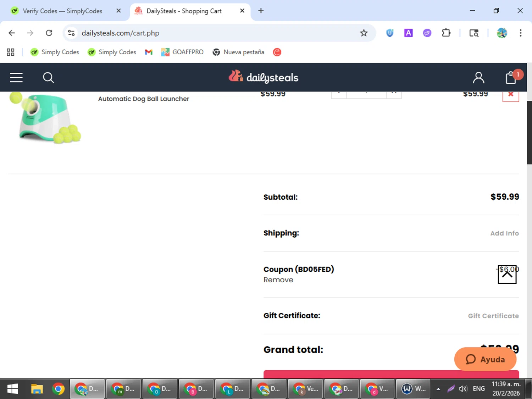Open the bookmarks apps grid

(x=11, y=52)
